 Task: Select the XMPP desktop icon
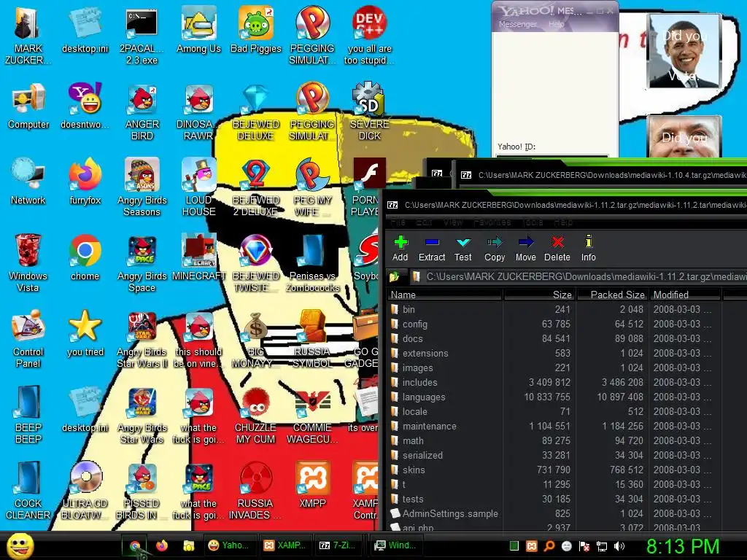(312, 485)
